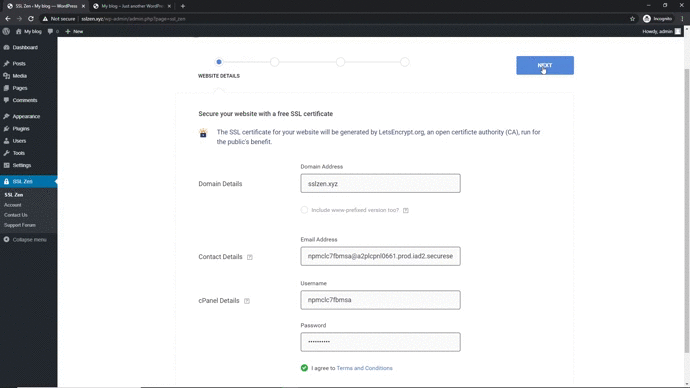Go back in the browser
This screenshot has height=388, width=690.
[7, 19]
